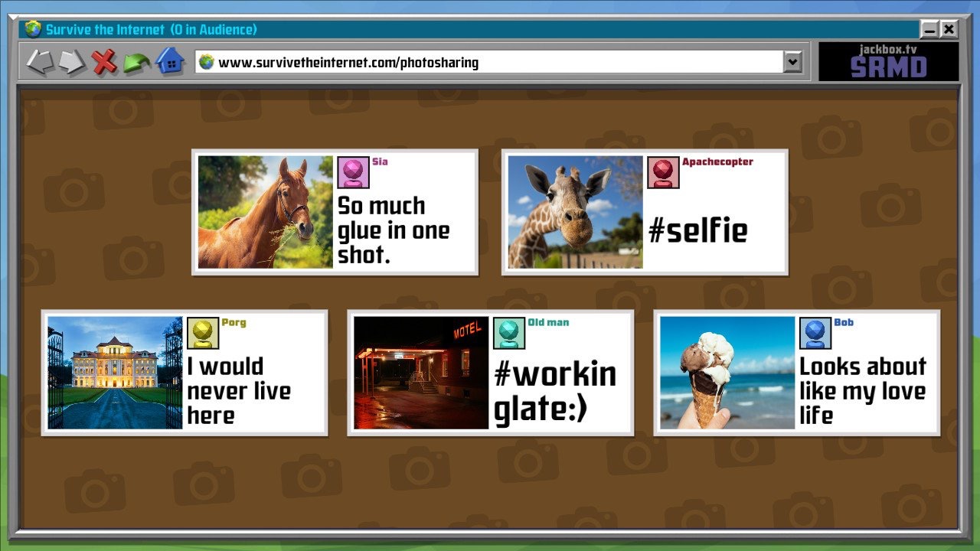Choose the "Looks about like my love life" caption

862,391
